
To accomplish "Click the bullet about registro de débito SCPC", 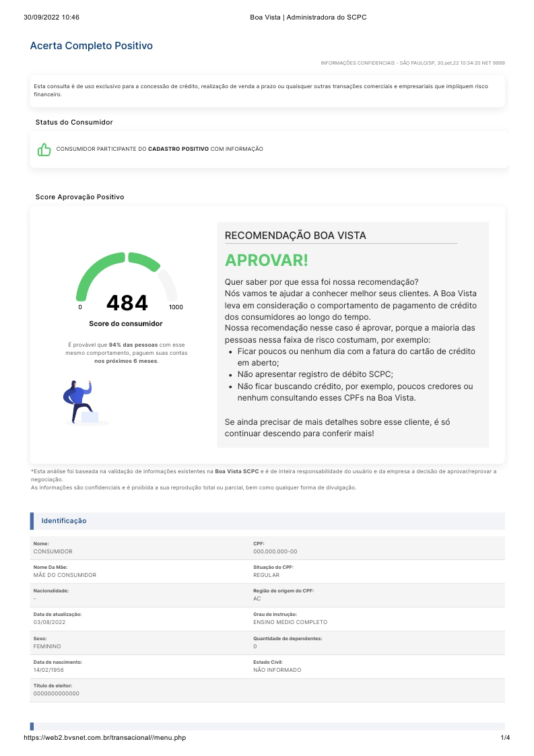I will tap(315, 374).
